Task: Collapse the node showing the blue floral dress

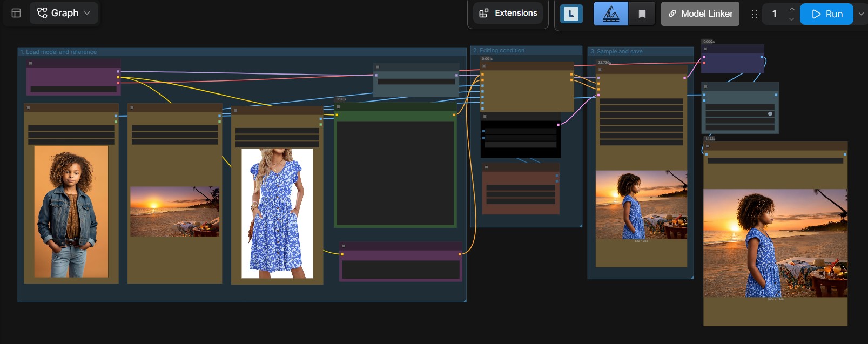Action: [235, 111]
